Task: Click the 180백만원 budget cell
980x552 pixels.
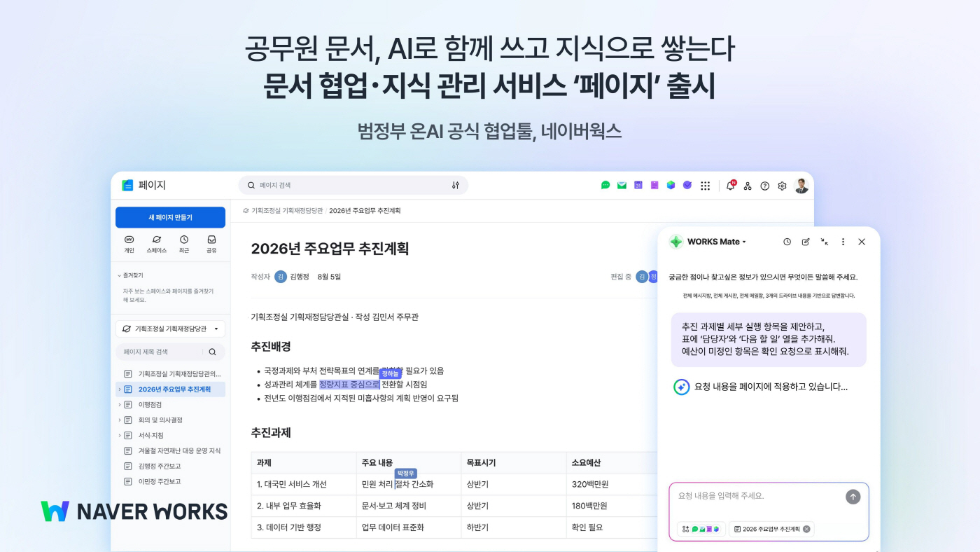Action: (x=612, y=506)
